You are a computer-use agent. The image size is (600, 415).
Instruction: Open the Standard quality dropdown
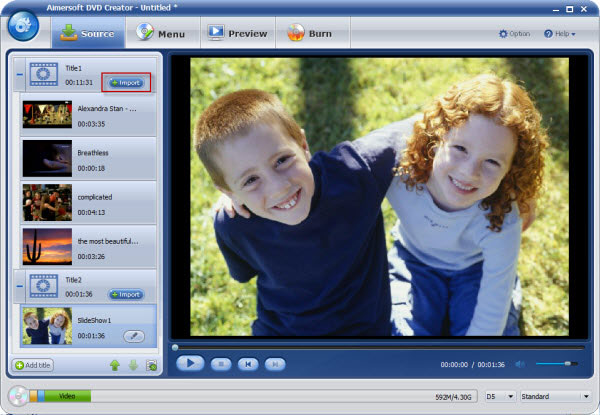[554, 397]
